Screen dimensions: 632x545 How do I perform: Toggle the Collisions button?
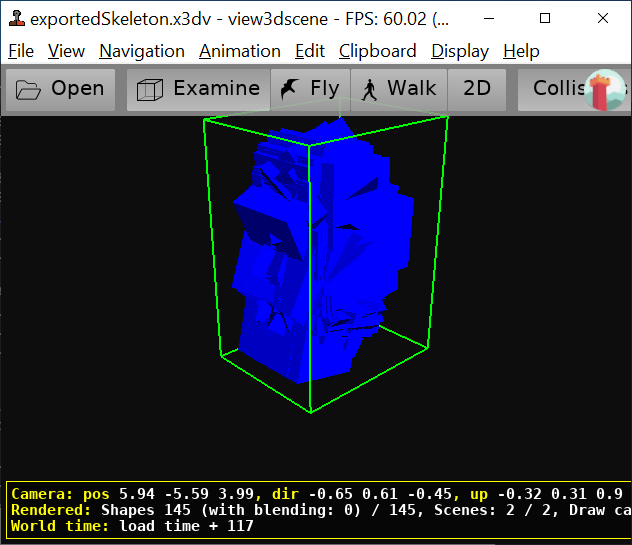558,89
